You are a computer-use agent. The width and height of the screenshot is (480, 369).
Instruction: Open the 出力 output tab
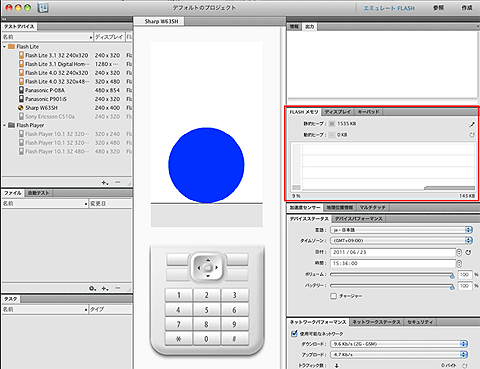coord(310,27)
